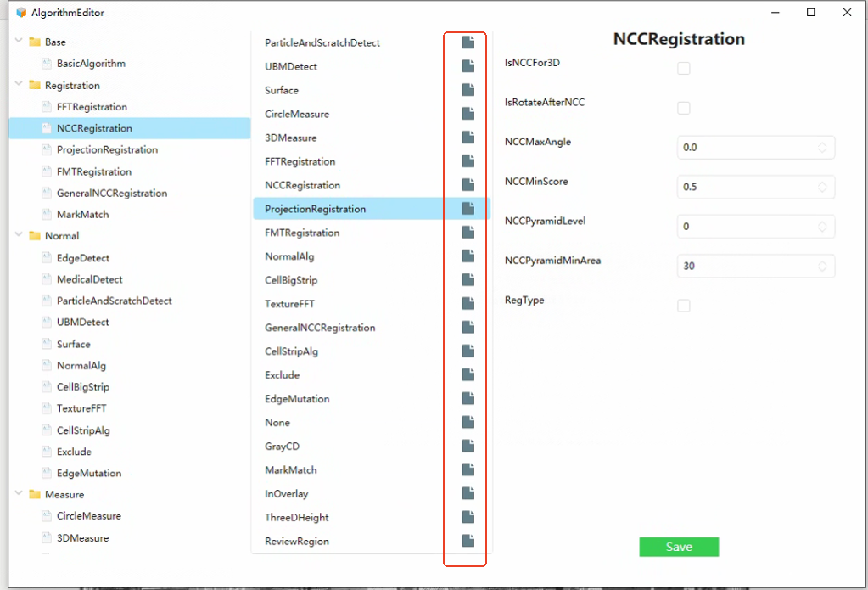Click the document icon in the Exclude list row
Image resolution: width=868 pixels, height=590 pixels.
(x=468, y=374)
